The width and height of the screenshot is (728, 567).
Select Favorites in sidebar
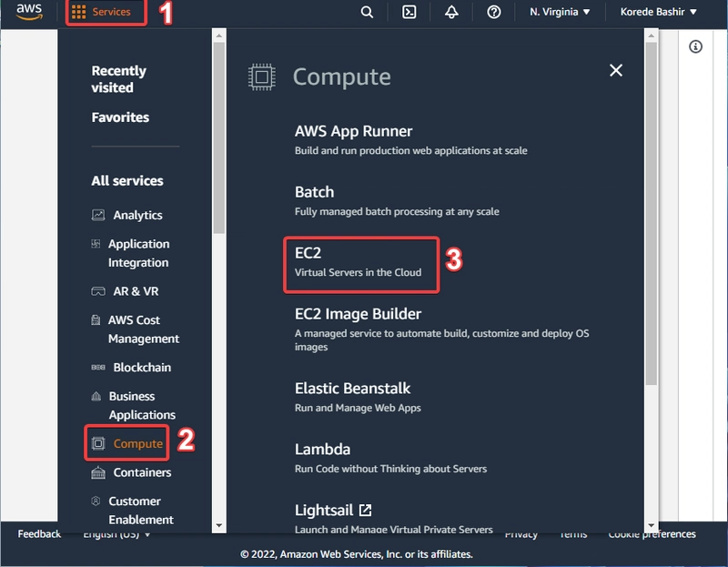coord(120,117)
